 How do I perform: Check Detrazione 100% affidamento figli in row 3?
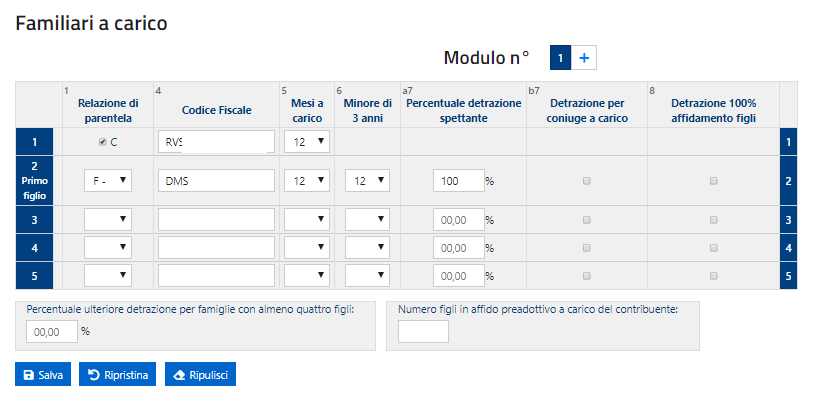point(713,220)
